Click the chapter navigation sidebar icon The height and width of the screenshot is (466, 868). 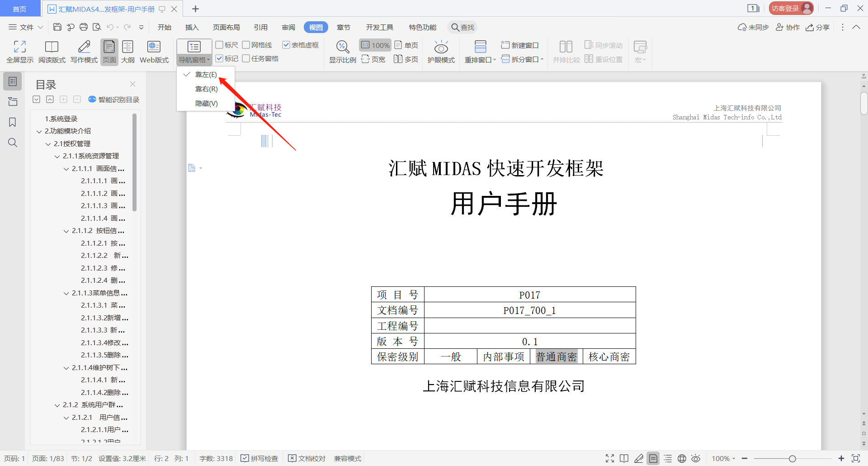13,102
